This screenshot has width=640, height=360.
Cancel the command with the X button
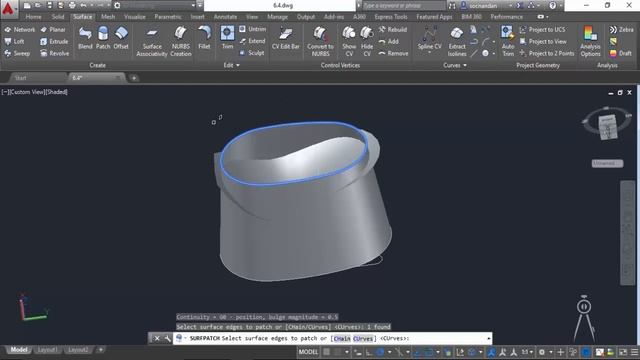(x=157, y=338)
